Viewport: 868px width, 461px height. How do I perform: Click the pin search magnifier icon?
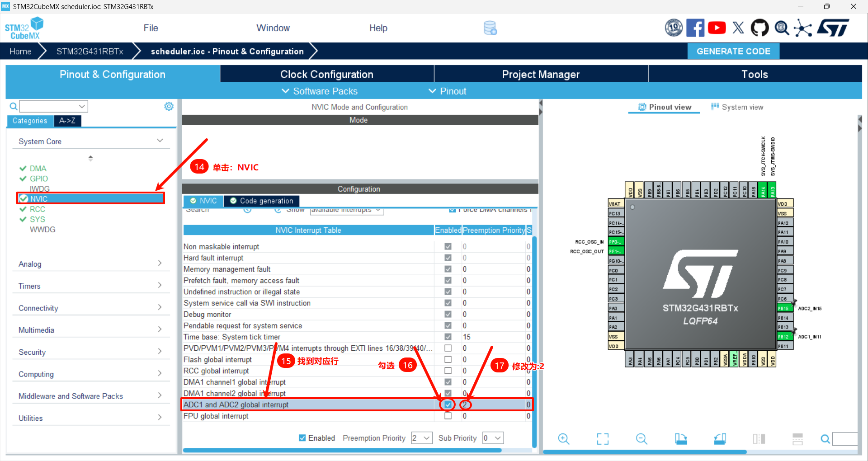tap(825, 439)
